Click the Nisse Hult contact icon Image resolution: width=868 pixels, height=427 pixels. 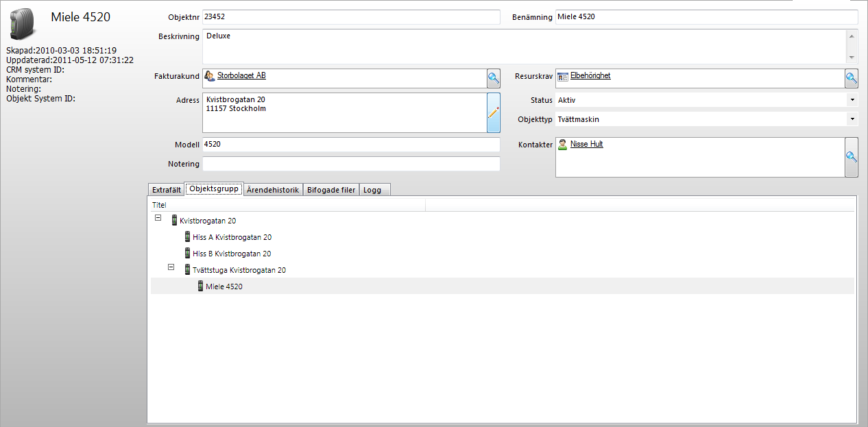pos(563,145)
